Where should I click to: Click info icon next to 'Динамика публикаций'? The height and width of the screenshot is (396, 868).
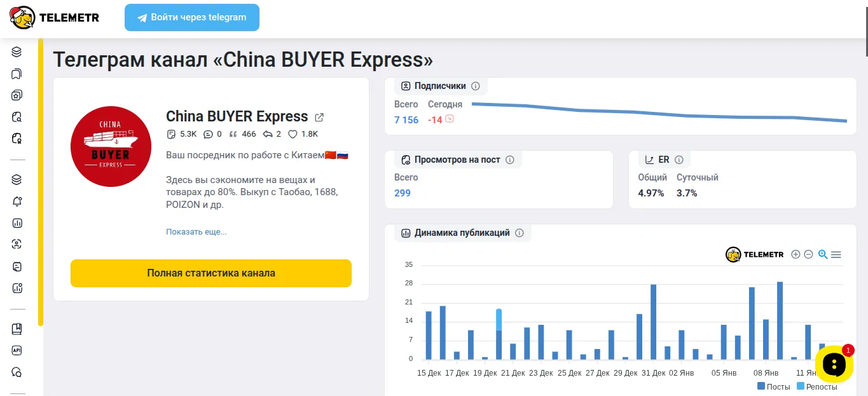click(520, 233)
